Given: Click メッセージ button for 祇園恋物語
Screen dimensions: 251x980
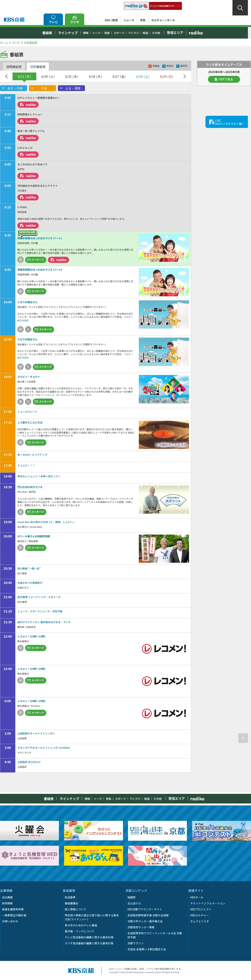Looking at the screenshot, I should tap(36, 548).
